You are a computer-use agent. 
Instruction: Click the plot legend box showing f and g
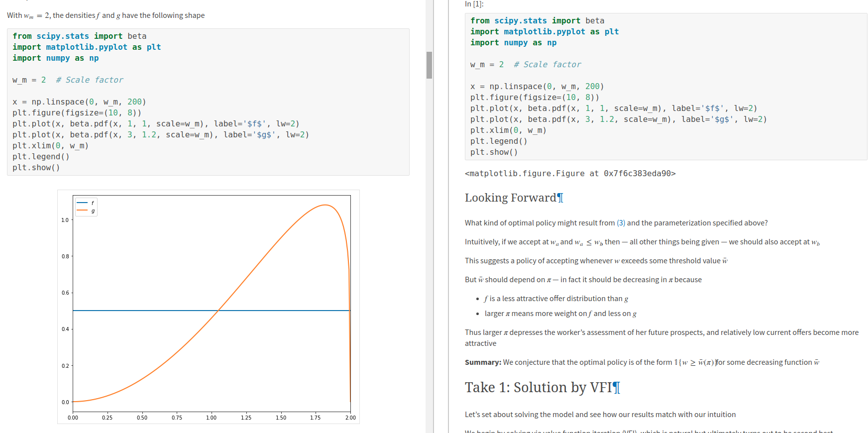tap(86, 207)
